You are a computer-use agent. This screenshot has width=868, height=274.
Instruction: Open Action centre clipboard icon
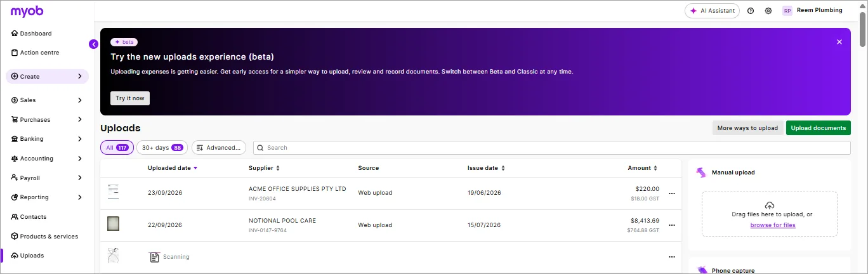(x=15, y=53)
